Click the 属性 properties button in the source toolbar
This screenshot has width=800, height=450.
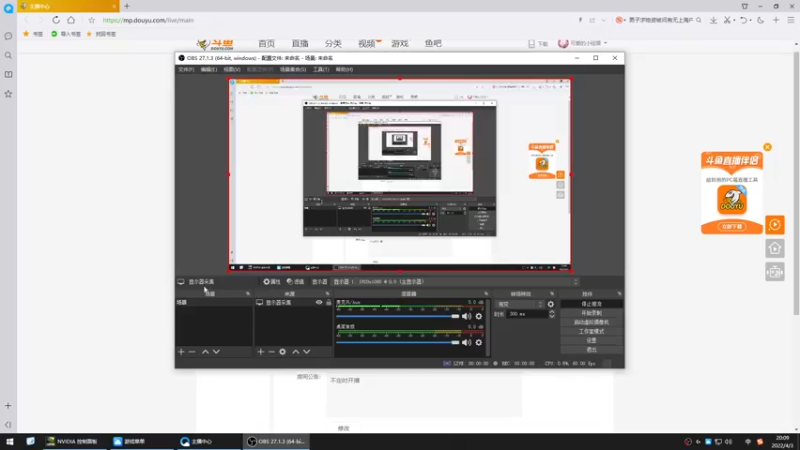[272, 282]
